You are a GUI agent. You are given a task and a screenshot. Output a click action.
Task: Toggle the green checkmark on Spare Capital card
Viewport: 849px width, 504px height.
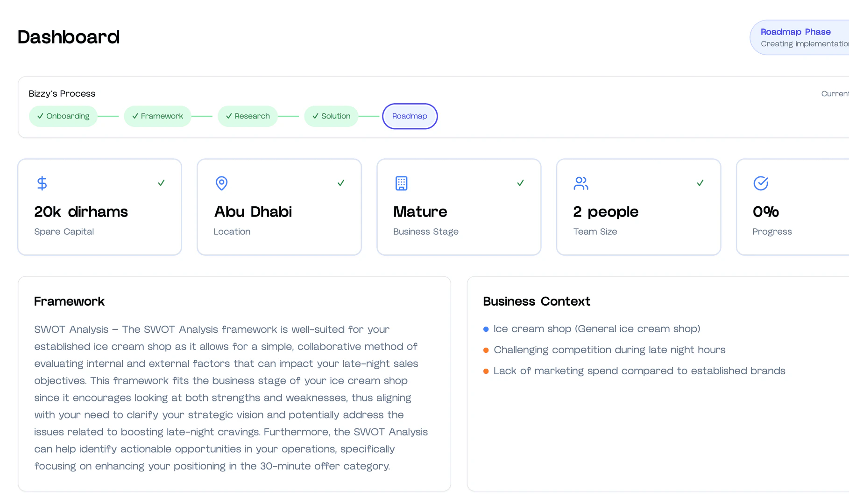click(x=161, y=182)
